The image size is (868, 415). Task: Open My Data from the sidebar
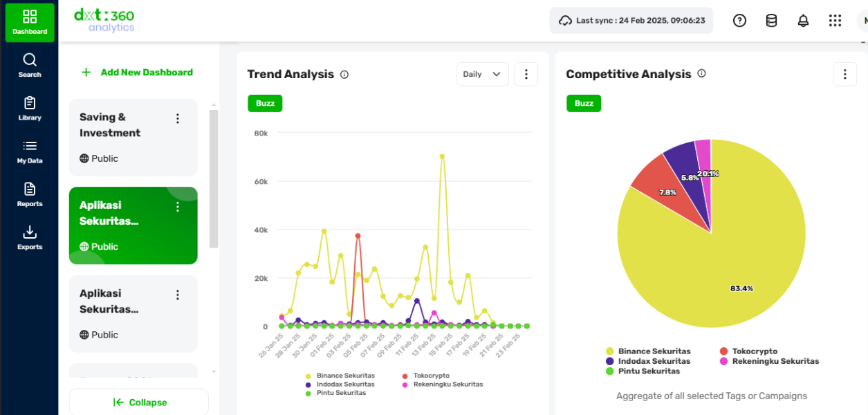point(30,151)
